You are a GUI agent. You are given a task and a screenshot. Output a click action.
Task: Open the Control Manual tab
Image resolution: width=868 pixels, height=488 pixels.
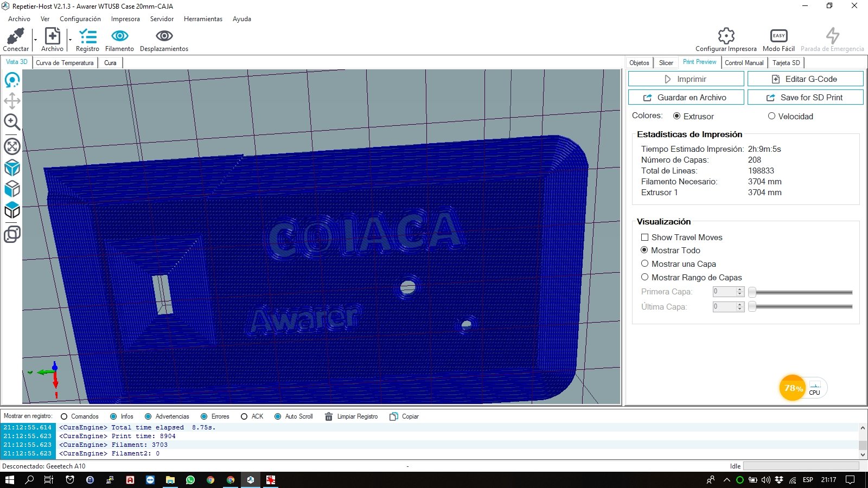(x=744, y=63)
